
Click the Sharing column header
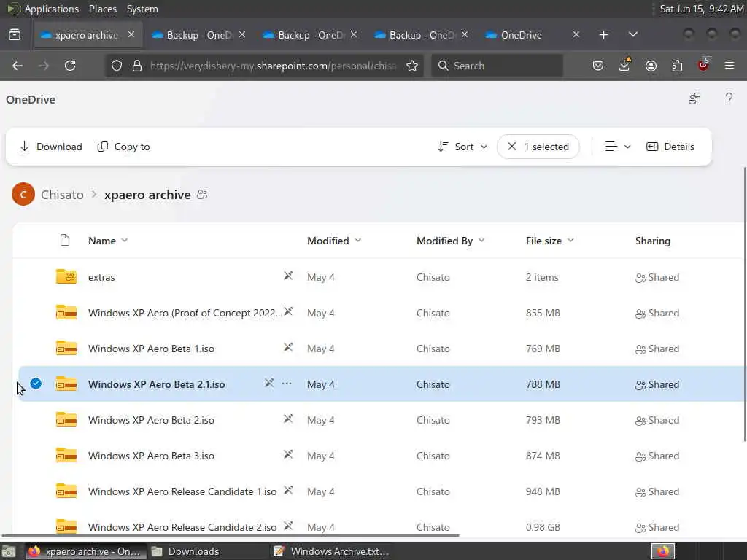tap(653, 241)
